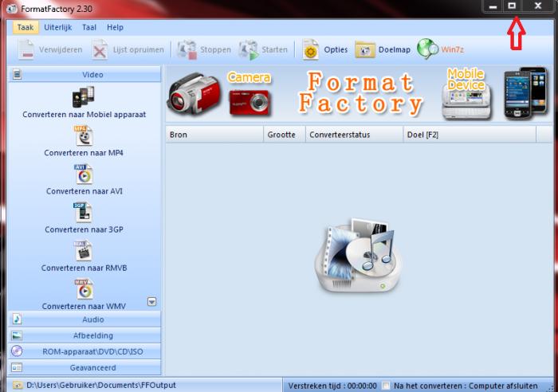Toggle the Na het converteren checkbox
The width and height of the screenshot is (558, 392).
387,386
